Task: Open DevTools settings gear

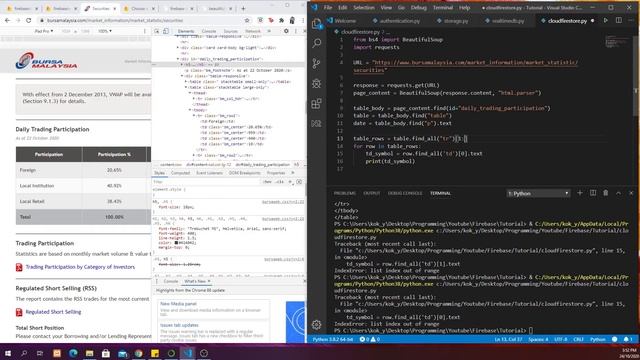Action: coord(286,31)
